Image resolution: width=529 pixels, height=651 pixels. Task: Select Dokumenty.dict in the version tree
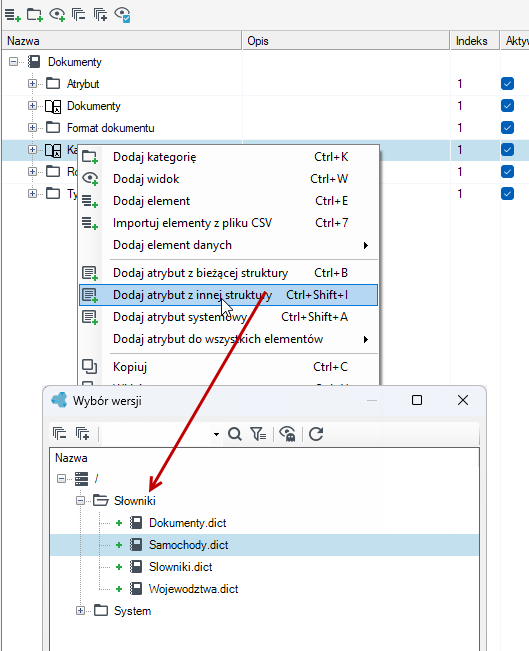[188, 523]
